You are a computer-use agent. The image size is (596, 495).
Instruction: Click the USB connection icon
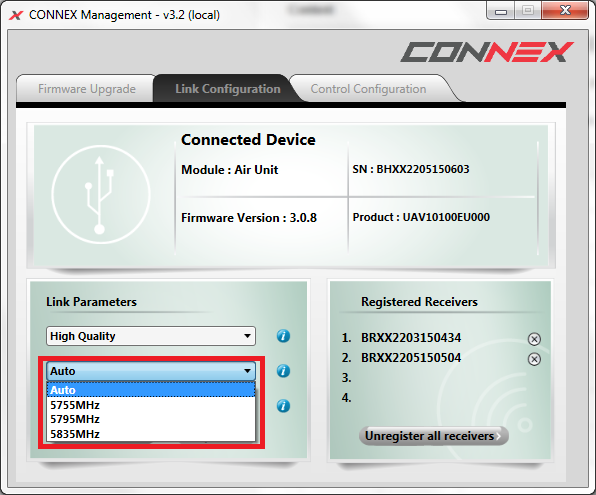101,194
